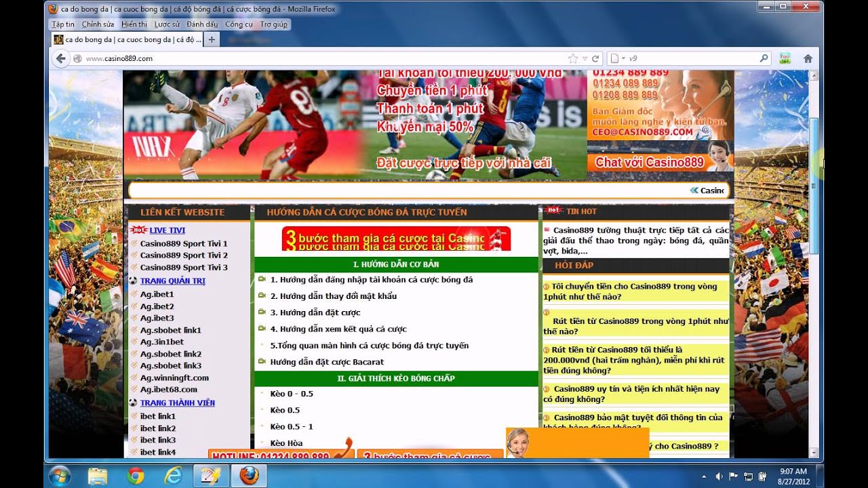Open the Action Center flag tray icon
868x488 pixels.
coord(734,476)
